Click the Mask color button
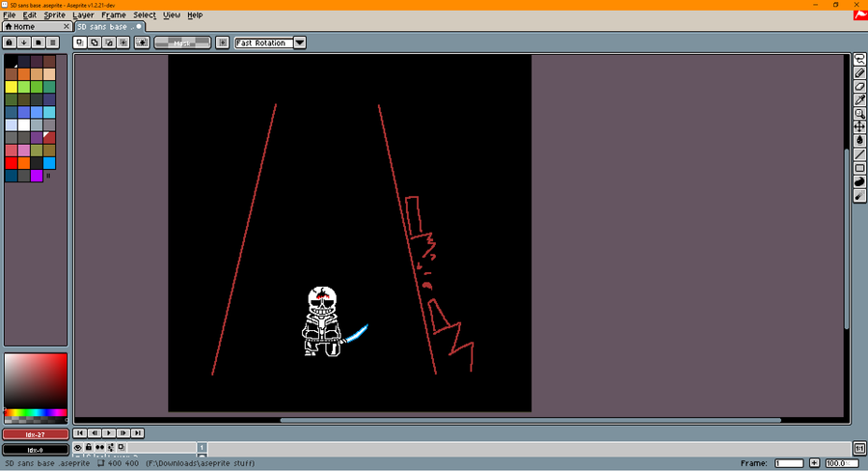868x471 pixels. (182, 42)
